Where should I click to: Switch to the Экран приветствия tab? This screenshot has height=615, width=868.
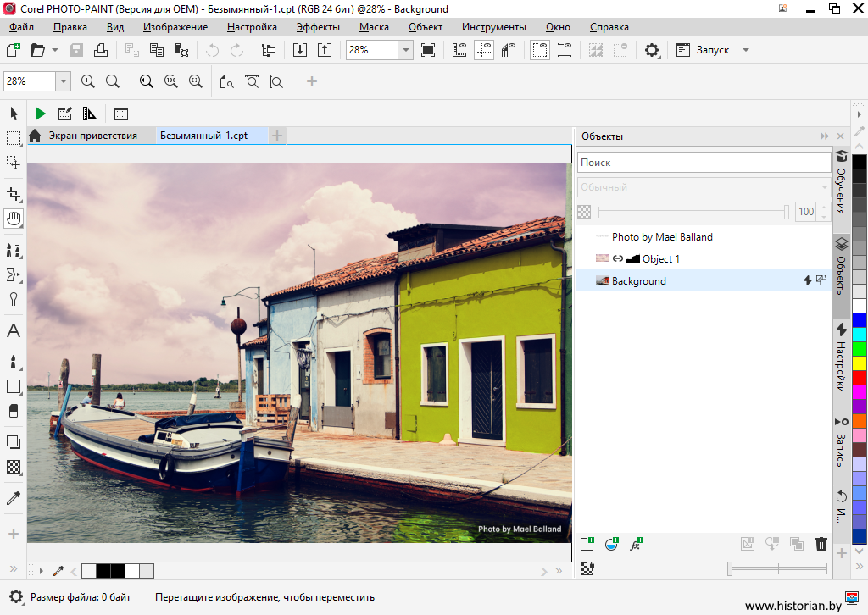[92, 136]
